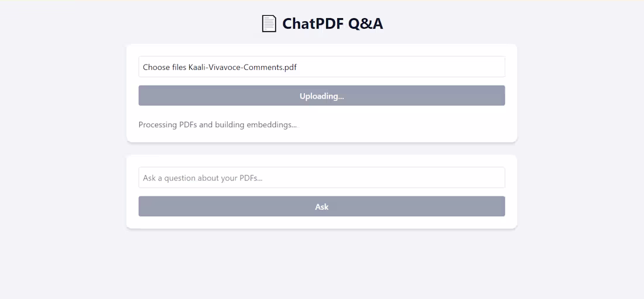
Task: Click the document icon beside the title
Action: (269, 23)
